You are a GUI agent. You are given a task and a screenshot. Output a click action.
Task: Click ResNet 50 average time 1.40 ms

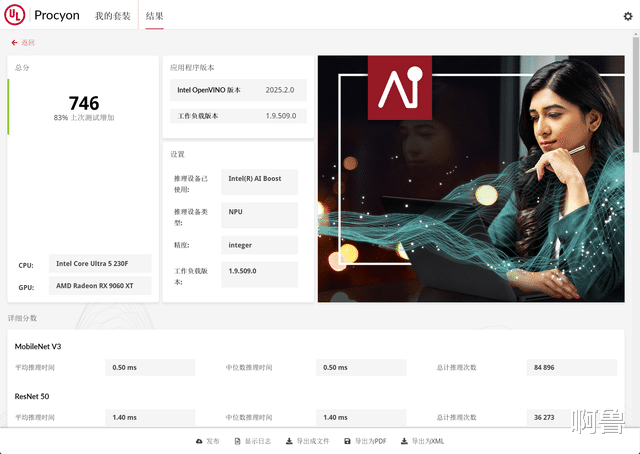(150, 417)
